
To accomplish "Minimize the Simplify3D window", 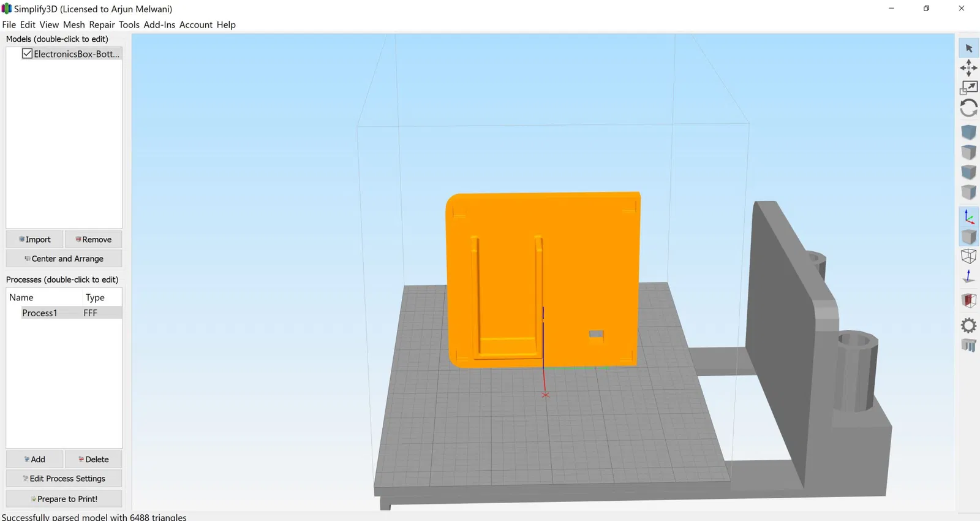I will [891, 9].
